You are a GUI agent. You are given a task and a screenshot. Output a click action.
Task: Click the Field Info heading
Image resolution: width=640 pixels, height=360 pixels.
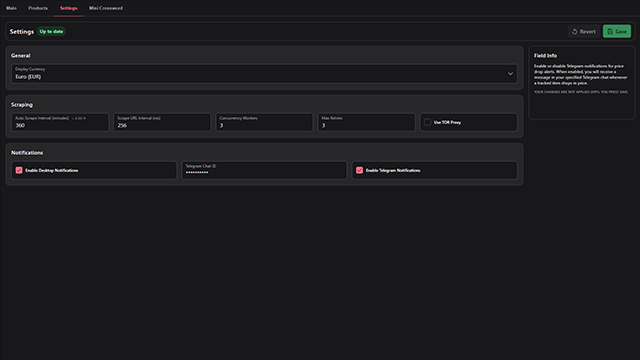pyautogui.click(x=545, y=56)
